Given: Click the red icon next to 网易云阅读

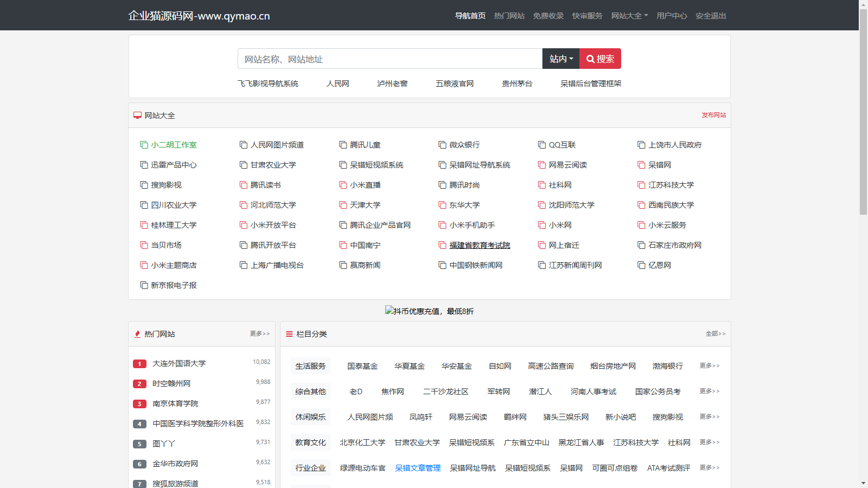Looking at the screenshot, I should pyautogui.click(x=541, y=165).
